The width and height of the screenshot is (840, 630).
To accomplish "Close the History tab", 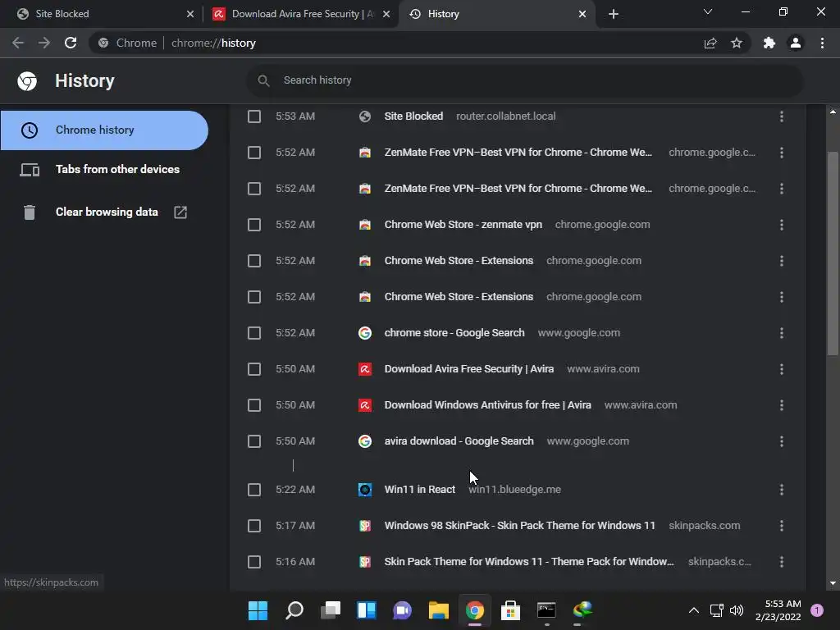I will coord(582,14).
